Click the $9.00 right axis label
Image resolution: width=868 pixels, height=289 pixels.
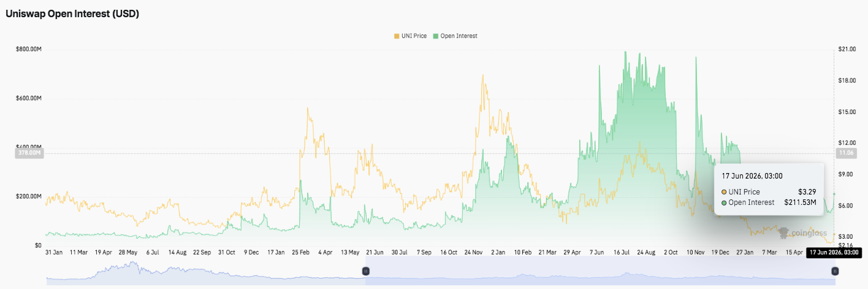pos(845,174)
